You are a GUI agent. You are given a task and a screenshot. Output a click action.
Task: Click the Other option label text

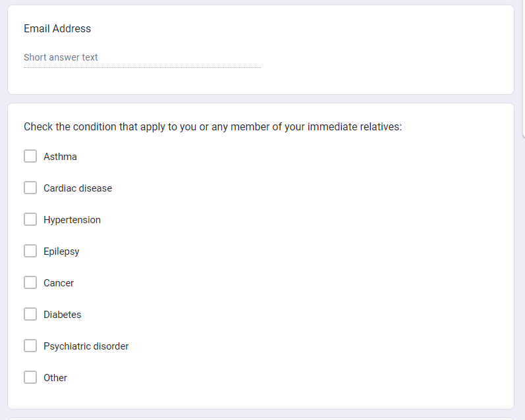click(x=55, y=378)
